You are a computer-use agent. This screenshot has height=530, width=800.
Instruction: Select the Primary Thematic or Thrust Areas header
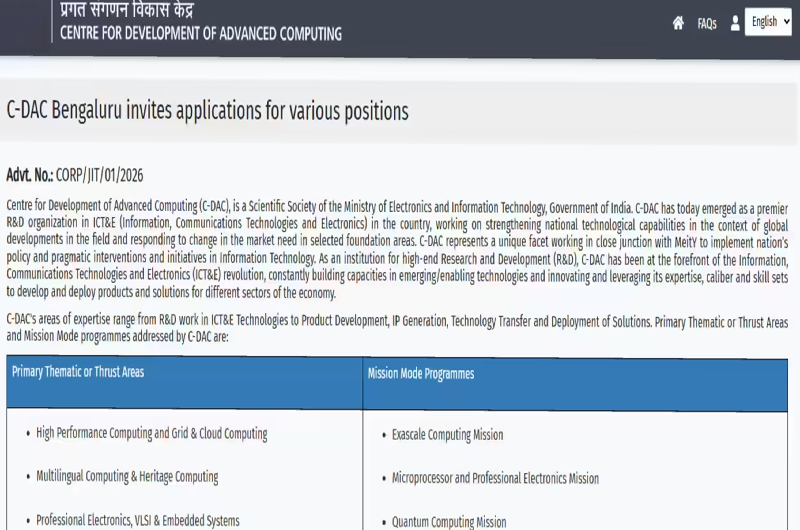(x=78, y=372)
